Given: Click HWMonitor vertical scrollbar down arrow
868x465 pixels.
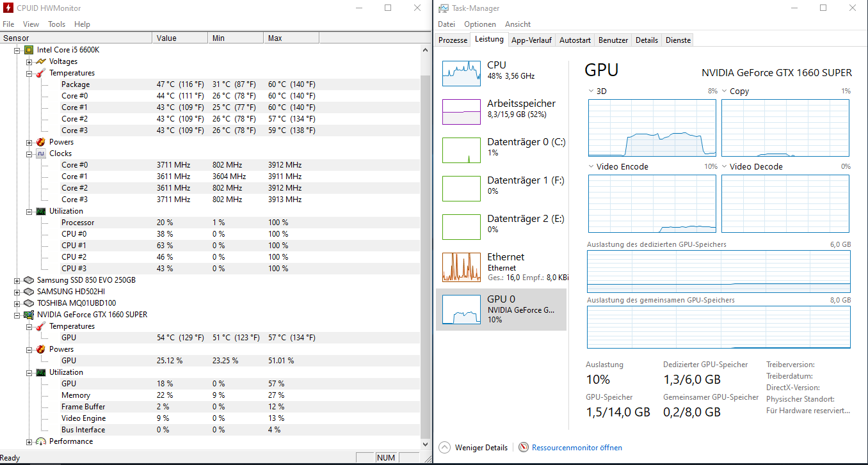Looking at the screenshot, I should (x=426, y=443).
